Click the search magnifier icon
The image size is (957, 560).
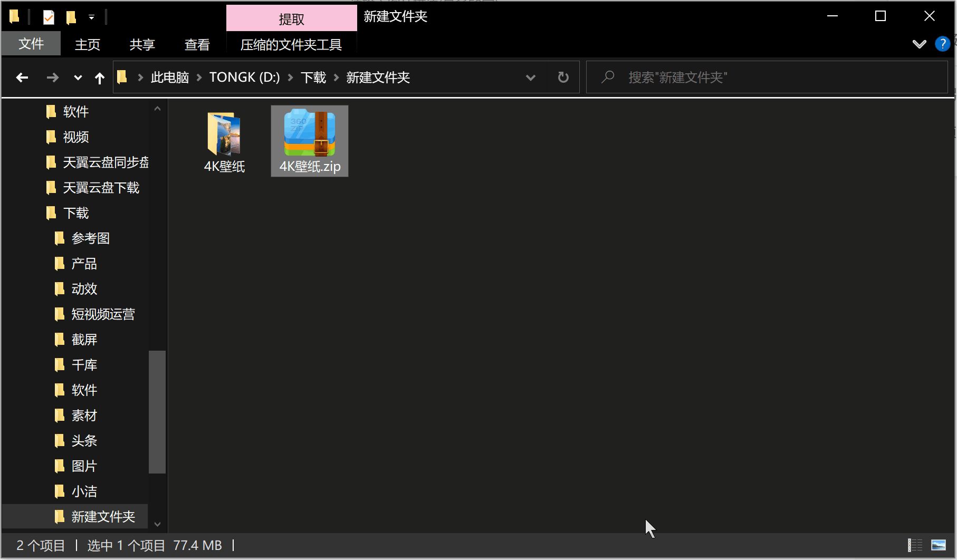(607, 77)
